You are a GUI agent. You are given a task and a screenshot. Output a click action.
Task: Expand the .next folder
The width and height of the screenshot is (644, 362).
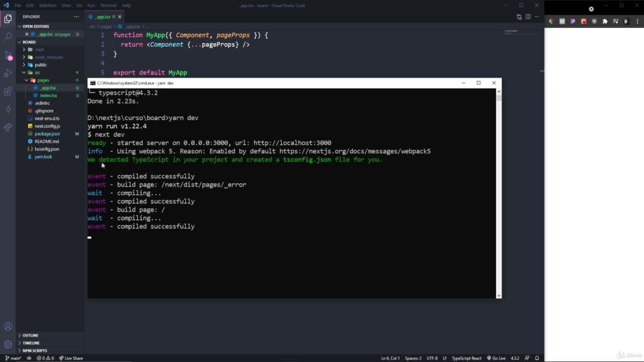pyautogui.click(x=39, y=49)
